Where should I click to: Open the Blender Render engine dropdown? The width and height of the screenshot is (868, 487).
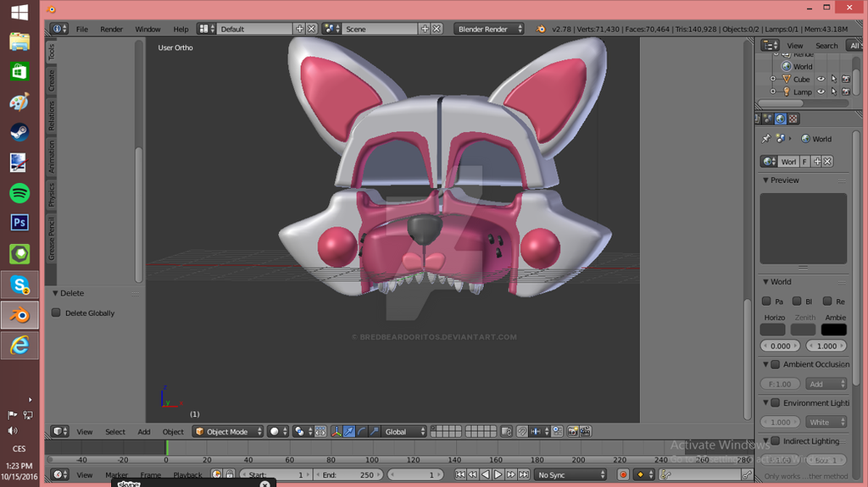pos(488,29)
